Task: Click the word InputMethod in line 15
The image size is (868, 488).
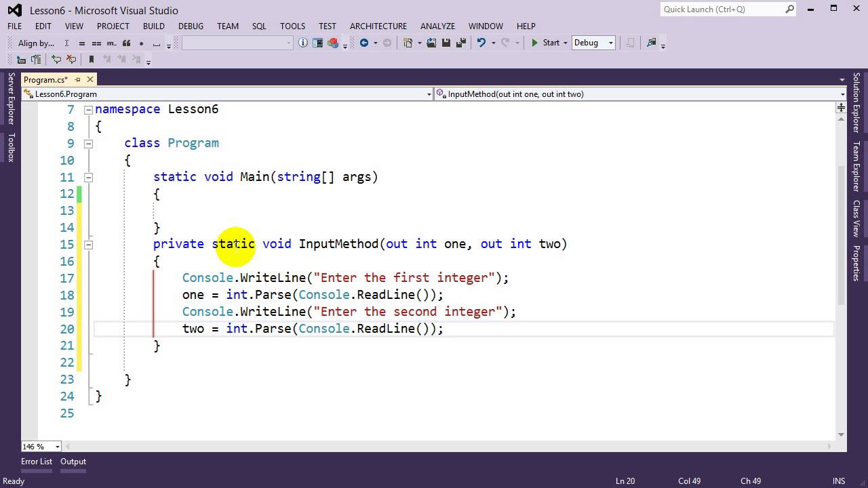Action: pyautogui.click(x=338, y=244)
